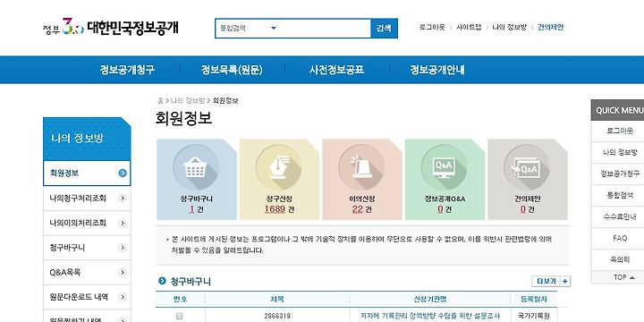644x322 pixels.
Task: Open 나의 정보방 link in the header
Action: tap(509, 27)
